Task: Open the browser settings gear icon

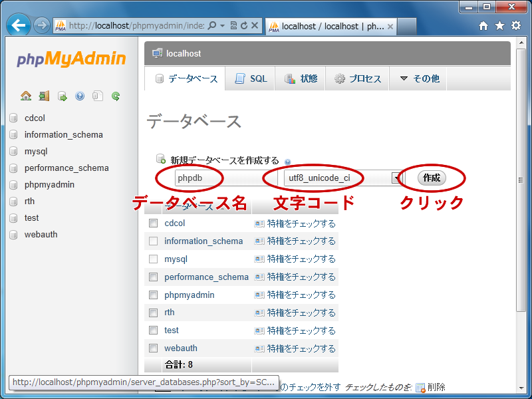Action: (x=516, y=26)
